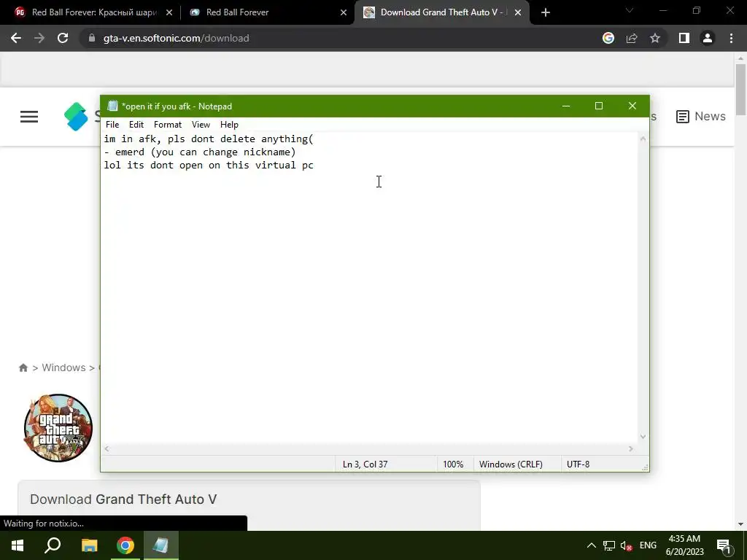Click the 100% zoom status entry
Screen dimensions: 747x560
pos(453,464)
